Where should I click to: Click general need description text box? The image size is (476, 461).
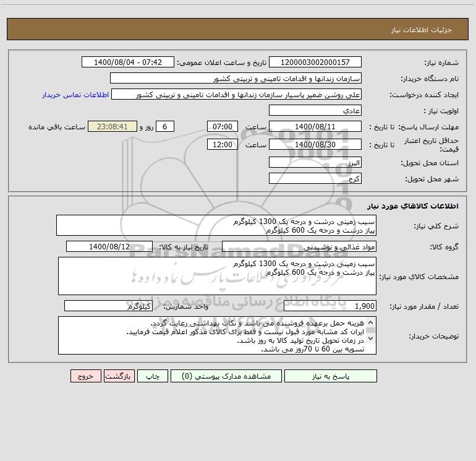coord(216,225)
